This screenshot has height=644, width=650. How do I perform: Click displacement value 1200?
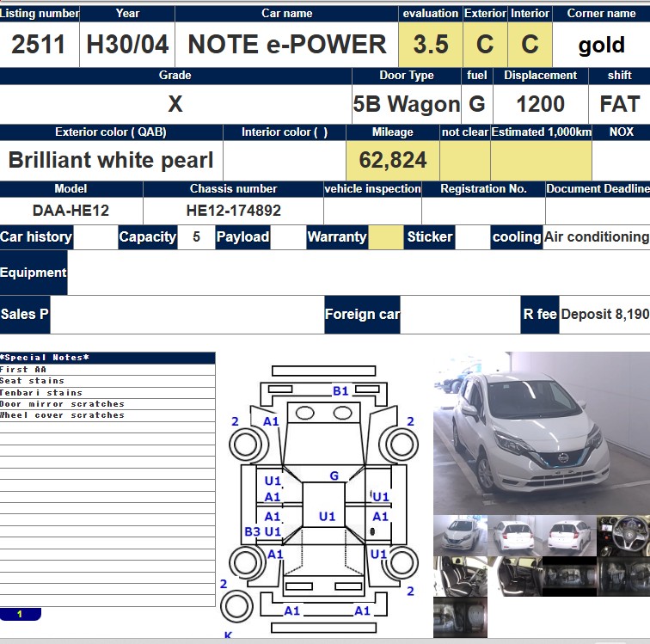(x=541, y=104)
